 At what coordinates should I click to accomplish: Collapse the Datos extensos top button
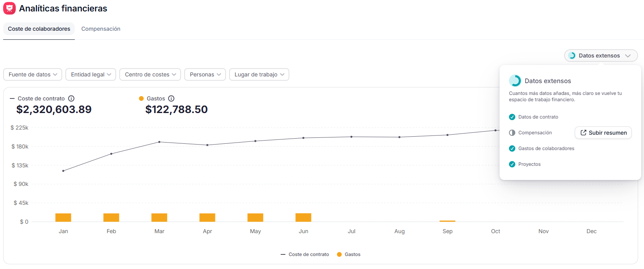(601, 56)
